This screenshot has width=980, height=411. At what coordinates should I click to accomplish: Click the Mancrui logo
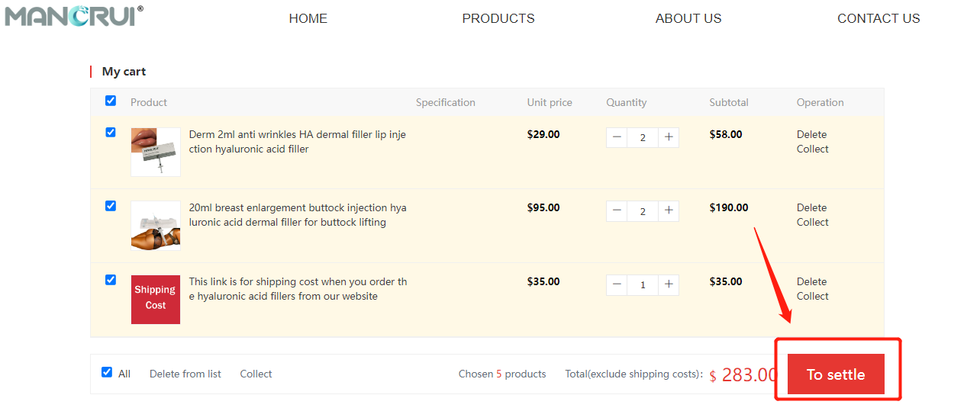pos(73,16)
